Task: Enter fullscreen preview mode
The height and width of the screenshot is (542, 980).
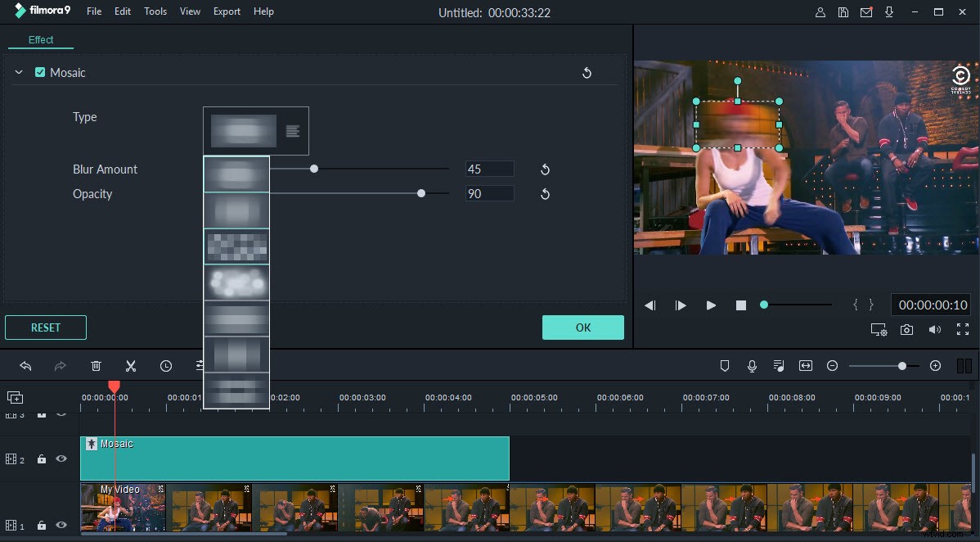Action: (x=962, y=329)
